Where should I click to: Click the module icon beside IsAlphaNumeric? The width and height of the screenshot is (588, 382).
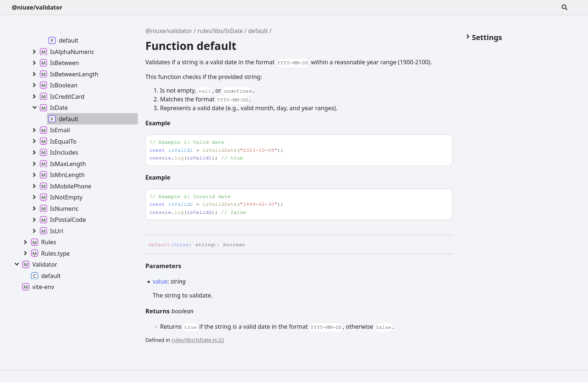[x=43, y=52]
